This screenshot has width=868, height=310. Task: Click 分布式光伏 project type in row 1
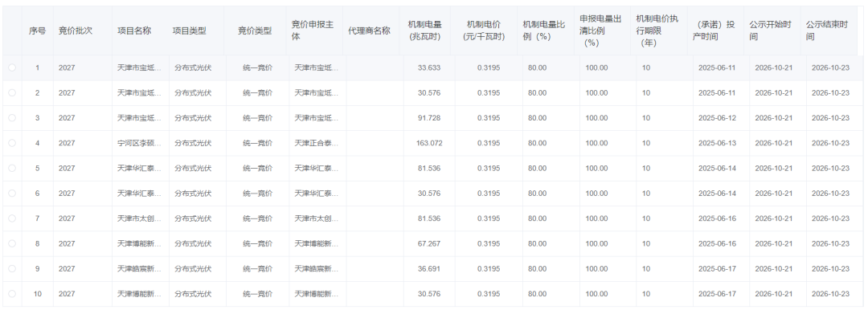(193, 67)
